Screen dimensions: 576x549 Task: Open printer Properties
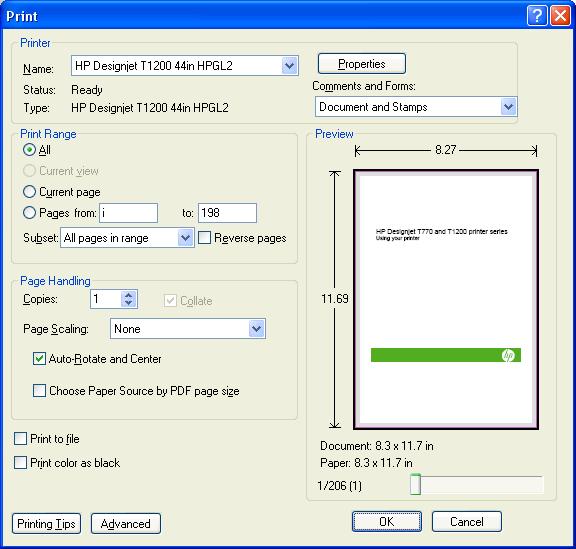point(362,64)
